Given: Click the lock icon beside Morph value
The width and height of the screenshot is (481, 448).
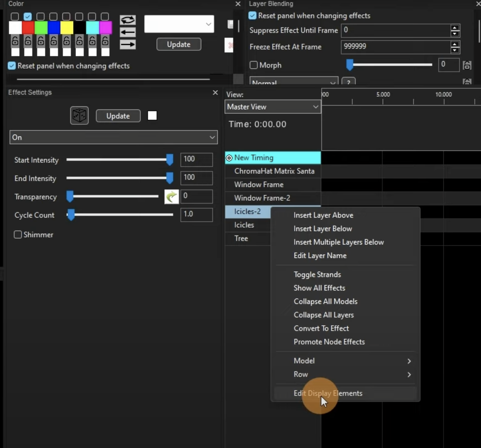Looking at the screenshot, I should pos(467,65).
